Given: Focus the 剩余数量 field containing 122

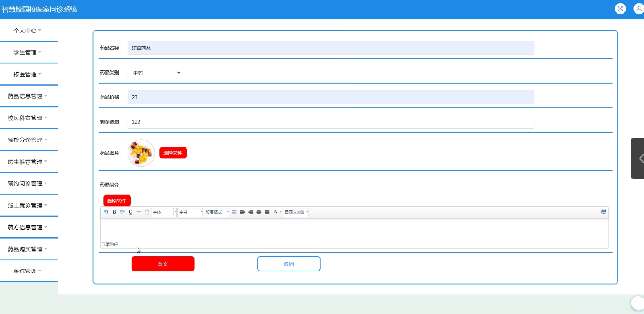Looking at the screenshot, I should (331, 122).
